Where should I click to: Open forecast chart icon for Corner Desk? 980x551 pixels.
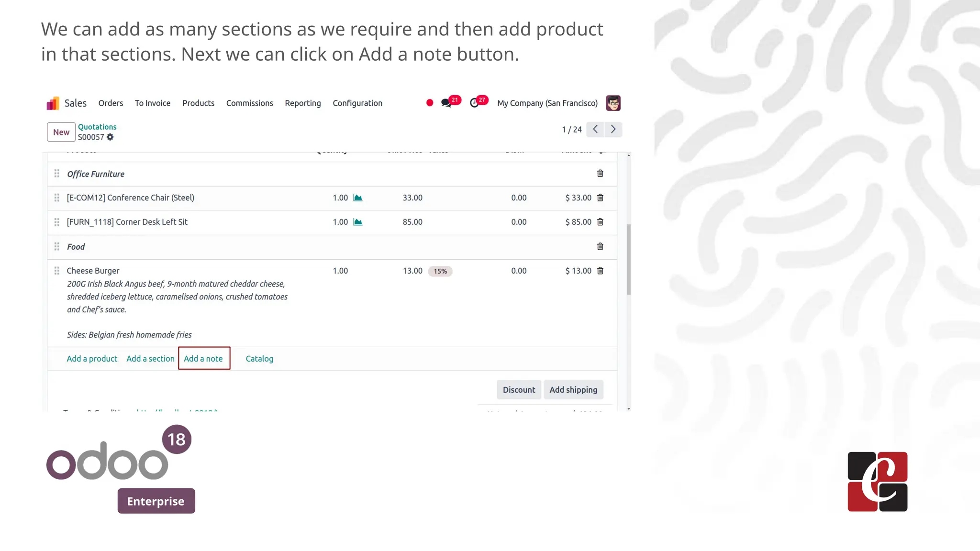pos(358,222)
